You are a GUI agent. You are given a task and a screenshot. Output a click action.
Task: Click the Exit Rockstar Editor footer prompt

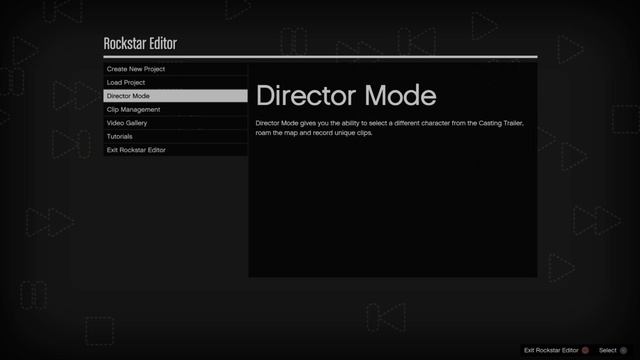coord(551,350)
